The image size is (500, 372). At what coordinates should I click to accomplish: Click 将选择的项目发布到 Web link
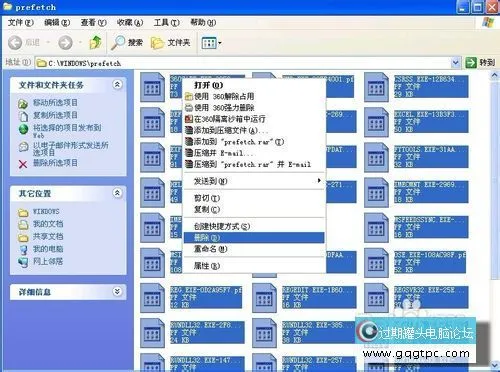67,131
